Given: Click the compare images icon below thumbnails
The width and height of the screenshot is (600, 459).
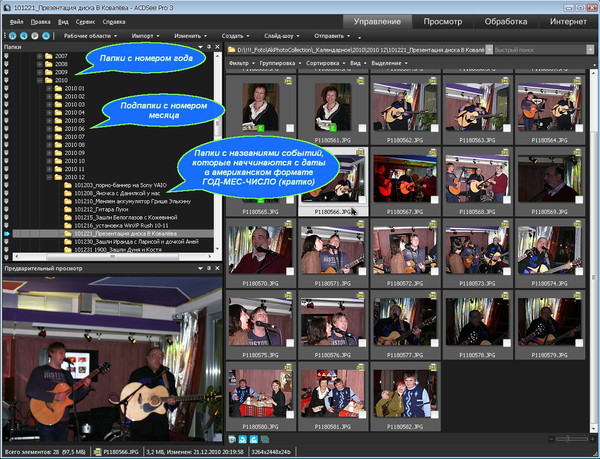Looking at the screenshot, I should 264,439.
